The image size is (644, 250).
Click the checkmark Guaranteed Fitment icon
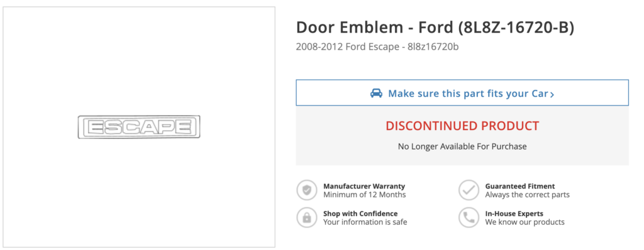[x=469, y=190]
